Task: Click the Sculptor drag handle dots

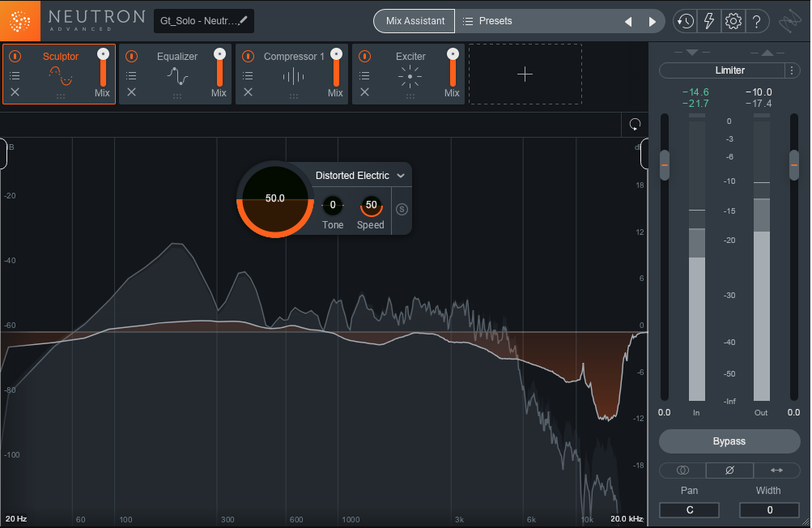Action: (61, 96)
